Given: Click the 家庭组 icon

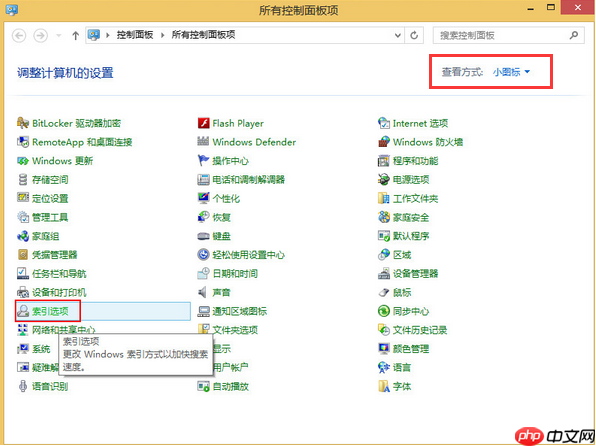Looking at the screenshot, I should tap(23, 236).
